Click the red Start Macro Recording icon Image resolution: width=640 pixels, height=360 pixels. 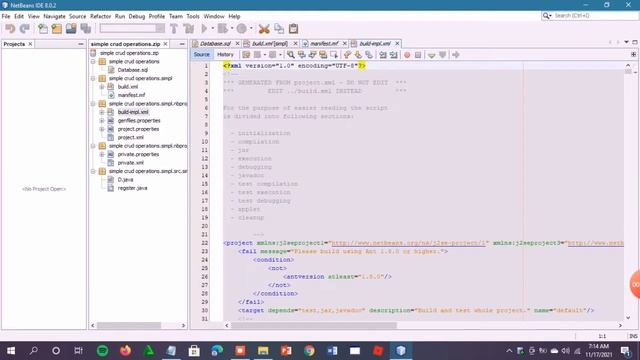coord(407,55)
